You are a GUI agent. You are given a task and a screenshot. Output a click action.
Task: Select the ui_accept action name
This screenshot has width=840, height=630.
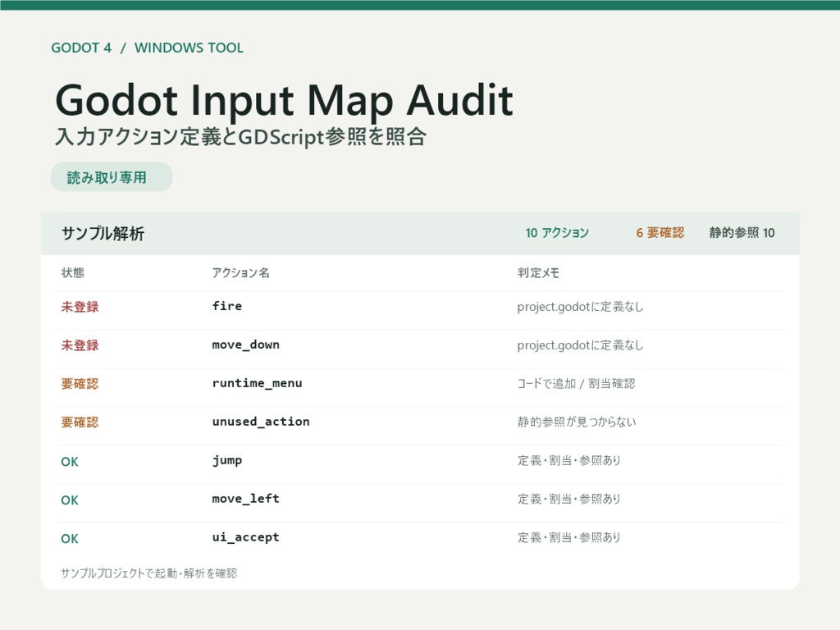point(246,537)
